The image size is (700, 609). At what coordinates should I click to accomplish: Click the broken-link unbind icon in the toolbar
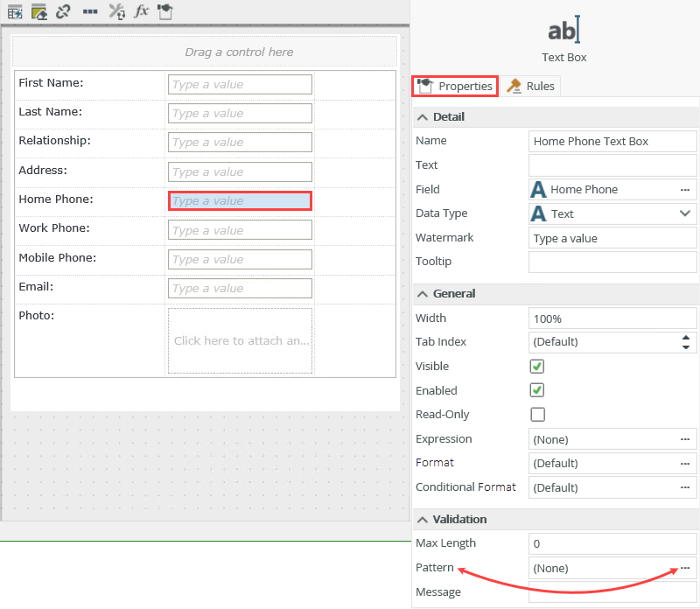point(62,12)
